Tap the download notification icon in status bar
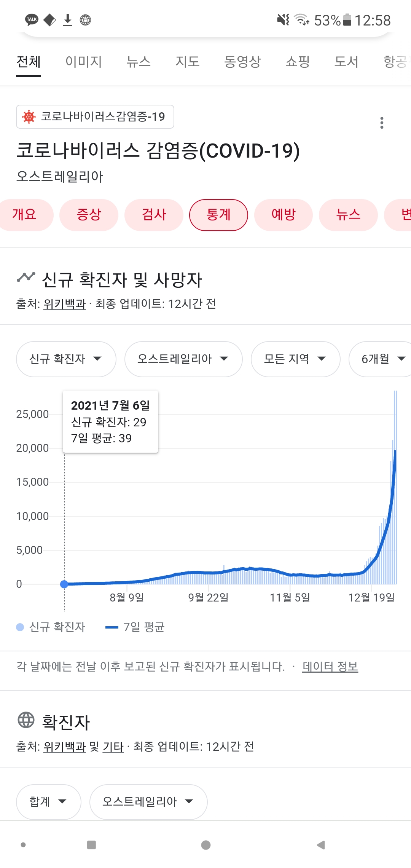The image size is (411, 868). (x=67, y=20)
